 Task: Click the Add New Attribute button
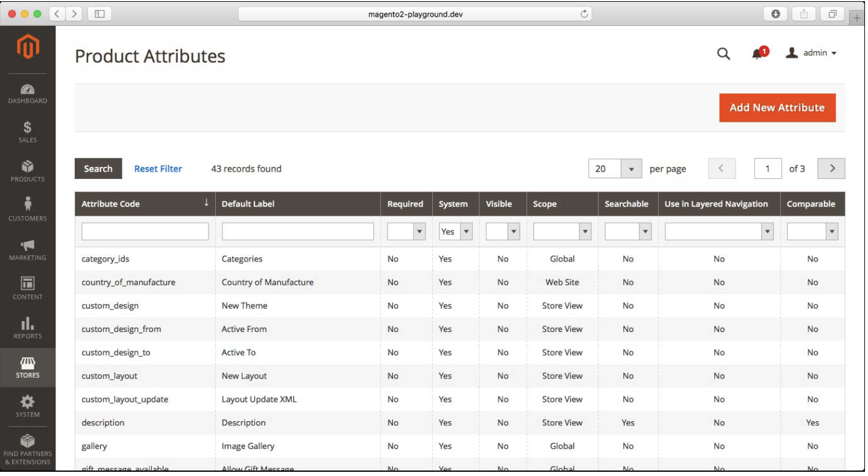(x=776, y=107)
